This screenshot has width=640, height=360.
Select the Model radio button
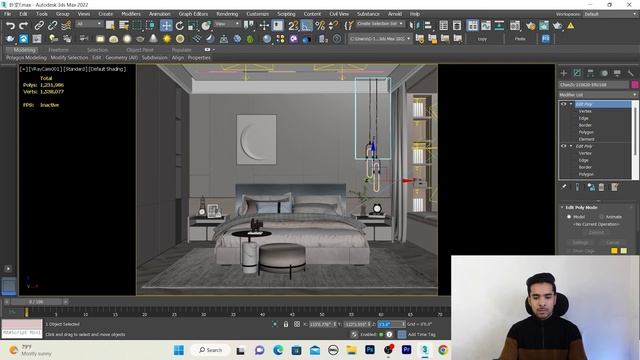[x=569, y=217]
